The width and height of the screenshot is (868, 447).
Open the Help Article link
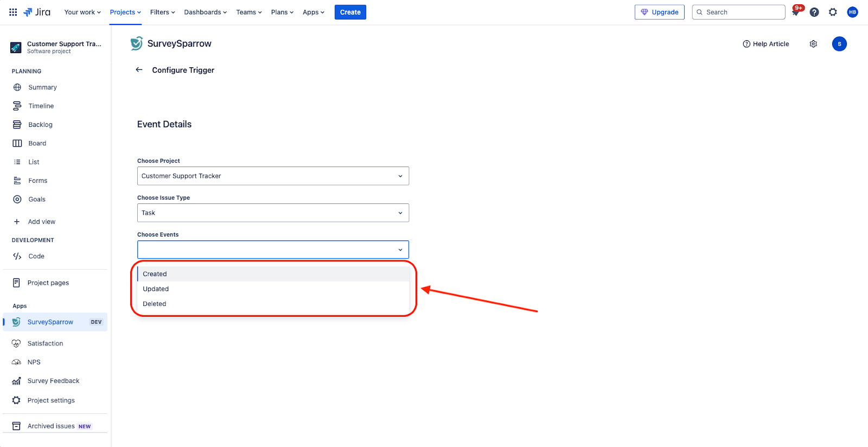[765, 44]
